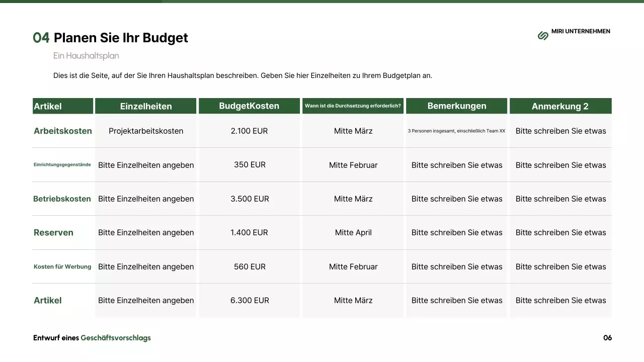Click the 'Bemerkungen' column header
Screen dimensions: 644x362
pos(457,106)
